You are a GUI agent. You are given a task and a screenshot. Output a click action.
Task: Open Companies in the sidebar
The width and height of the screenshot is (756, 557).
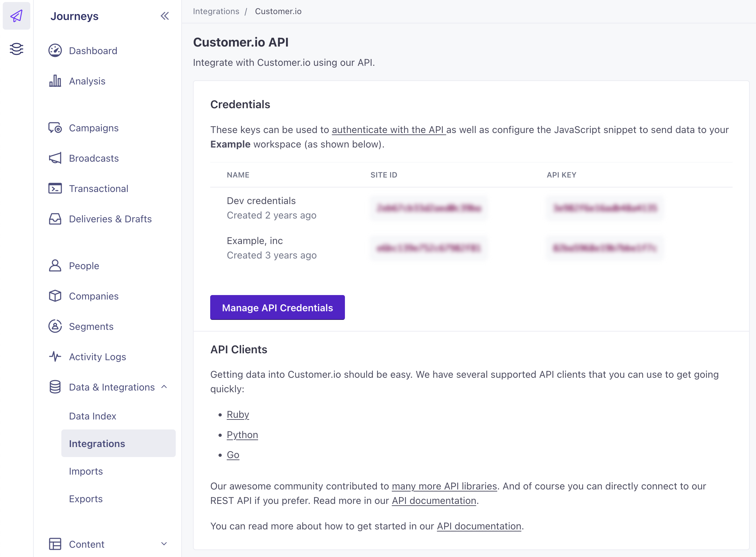pyautogui.click(x=94, y=296)
